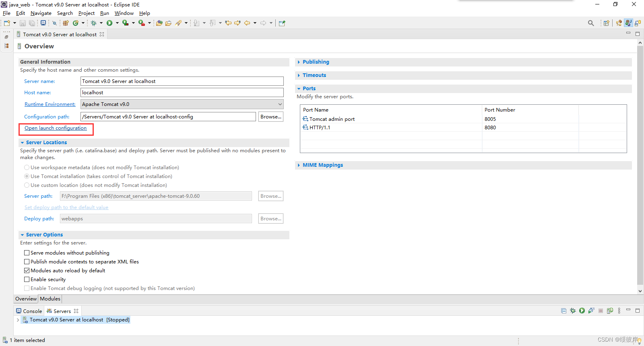644x346 pixels.
Task: Click the New file wizard toolbar icon
Action: [x=7, y=23]
